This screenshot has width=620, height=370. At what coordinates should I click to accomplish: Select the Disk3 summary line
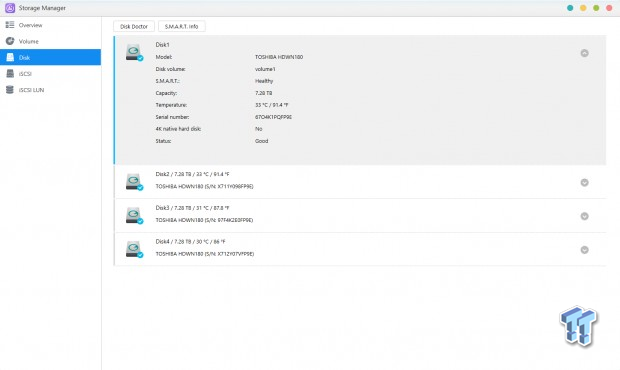pos(192,208)
